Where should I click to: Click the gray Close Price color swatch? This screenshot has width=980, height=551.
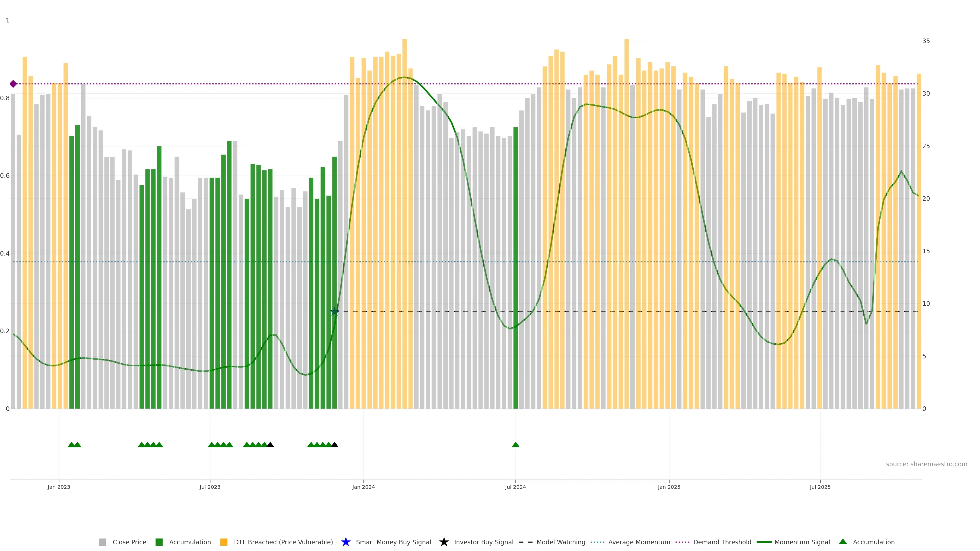point(102,542)
